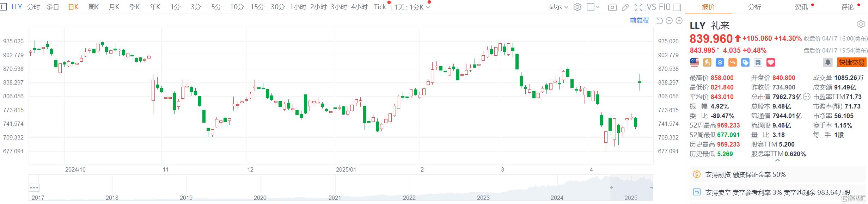Zoom out chart with minus icon

669,21
